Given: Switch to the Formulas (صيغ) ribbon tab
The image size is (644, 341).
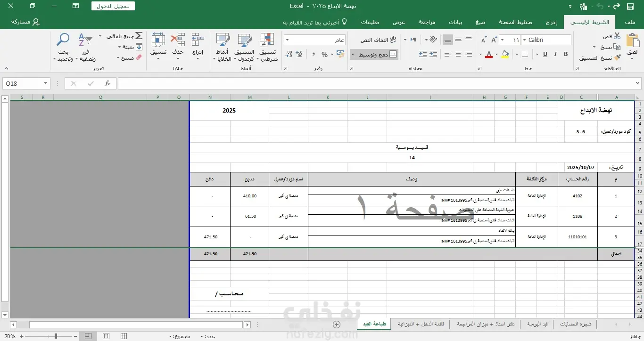Looking at the screenshot, I should click(480, 22).
